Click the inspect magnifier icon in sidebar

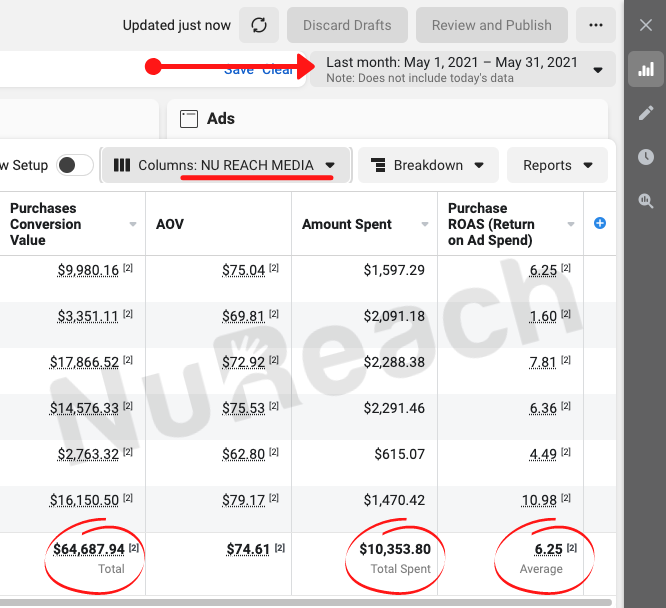pos(645,201)
